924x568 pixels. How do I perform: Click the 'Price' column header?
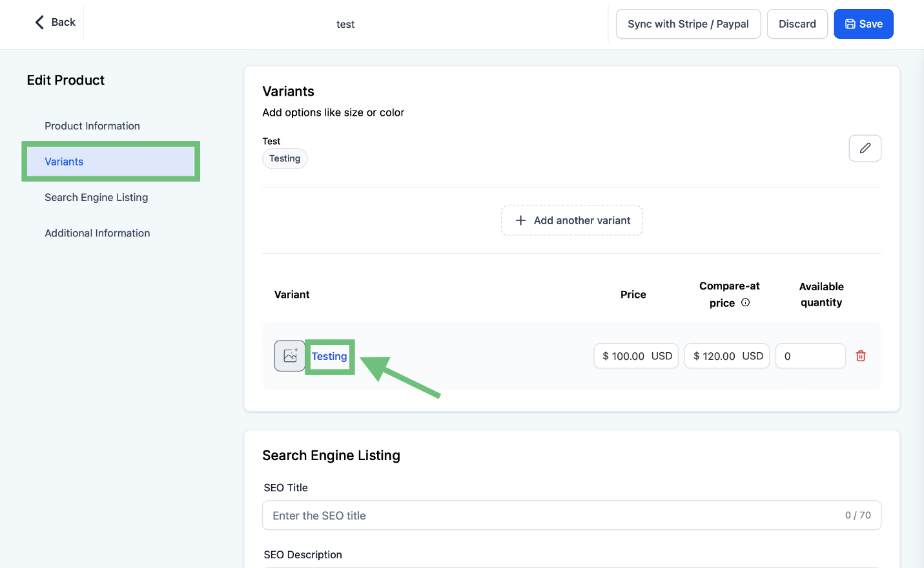(x=633, y=294)
